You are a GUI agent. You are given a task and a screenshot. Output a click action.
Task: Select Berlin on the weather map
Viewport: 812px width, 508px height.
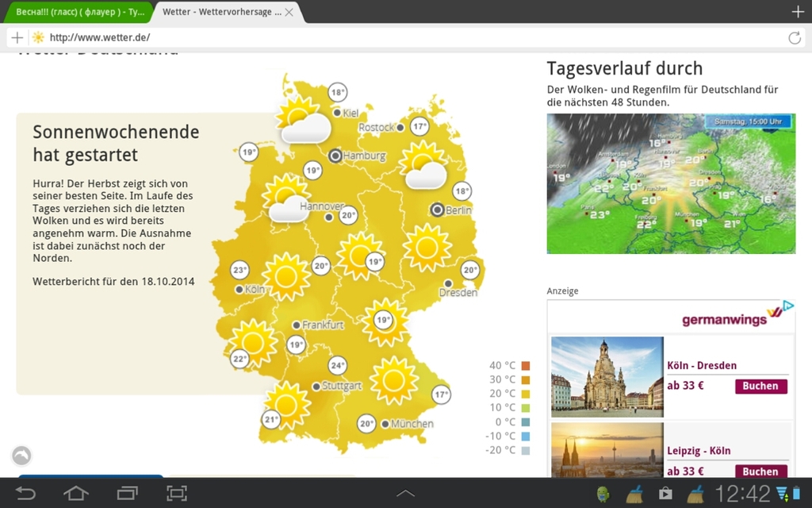pos(437,210)
